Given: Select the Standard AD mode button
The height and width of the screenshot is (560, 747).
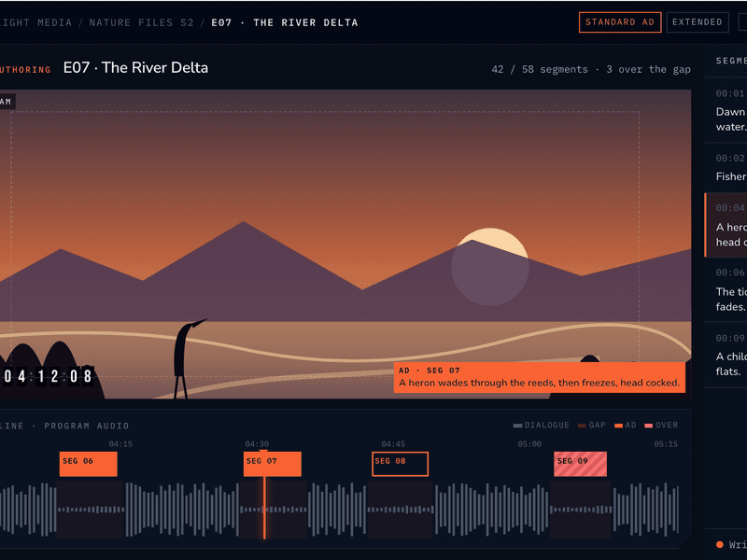Looking at the screenshot, I should 620,22.
